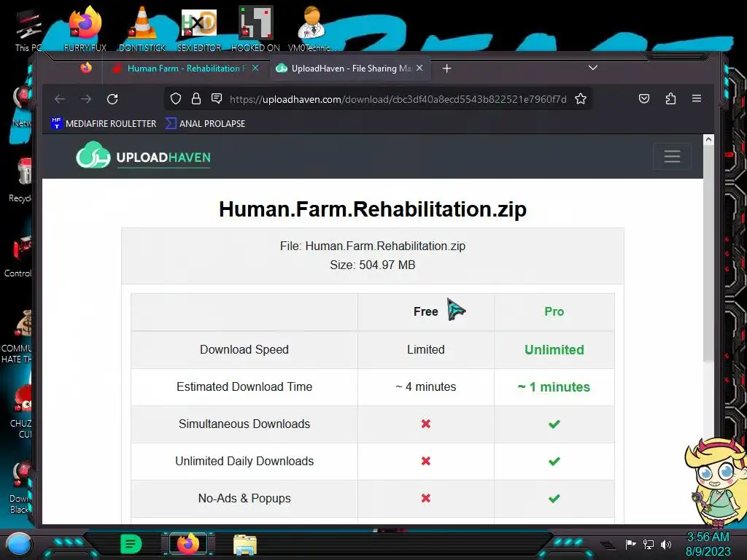Open HxD editor desktop icon
747x560 pixels.
pyautogui.click(x=199, y=28)
